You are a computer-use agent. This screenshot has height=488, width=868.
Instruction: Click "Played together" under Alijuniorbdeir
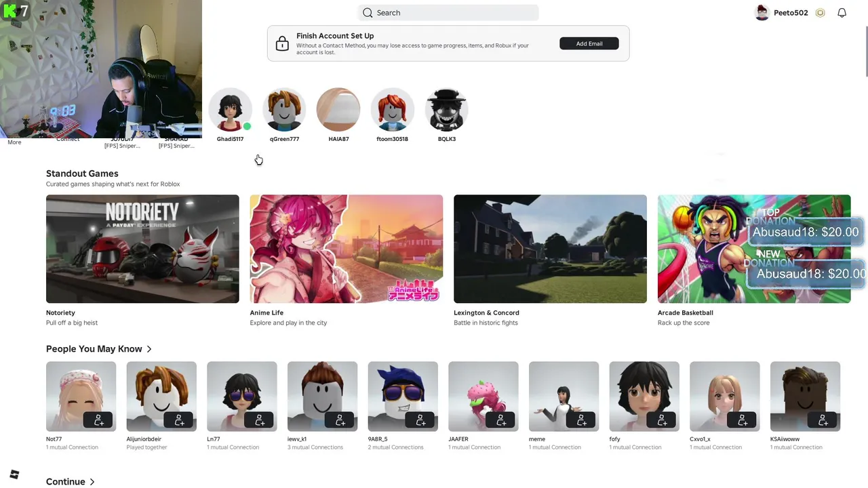pos(146,447)
